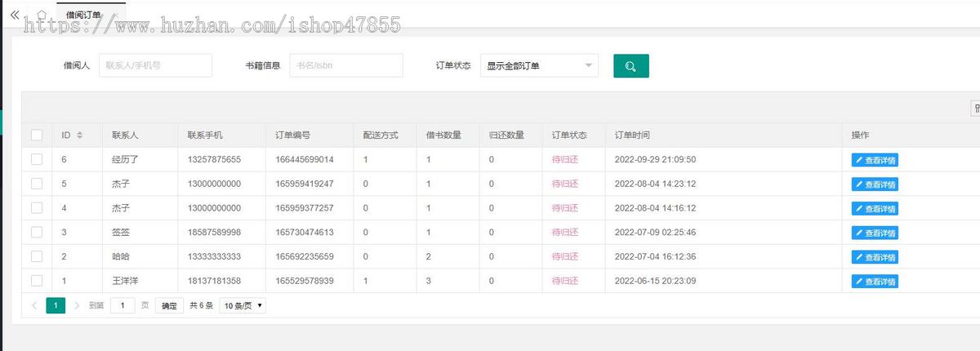Select checkbox for order ID 2

[37, 256]
